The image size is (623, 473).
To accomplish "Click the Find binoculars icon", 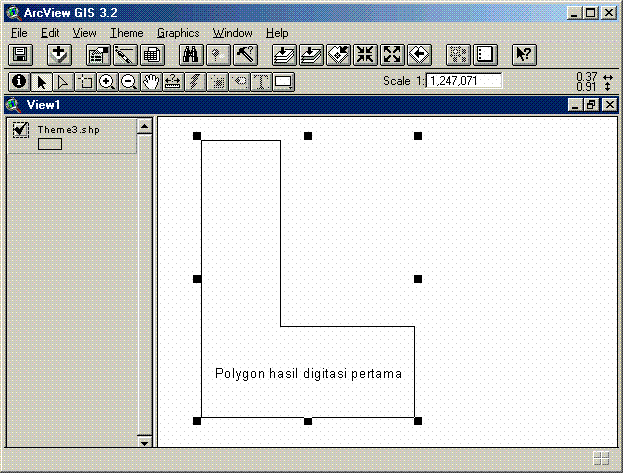I will (x=191, y=55).
